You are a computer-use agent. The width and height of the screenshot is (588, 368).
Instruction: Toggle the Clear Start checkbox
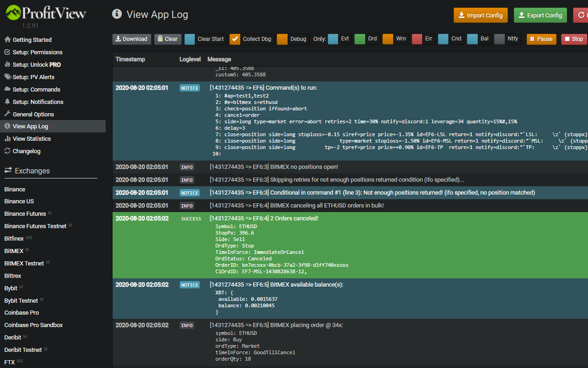190,39
